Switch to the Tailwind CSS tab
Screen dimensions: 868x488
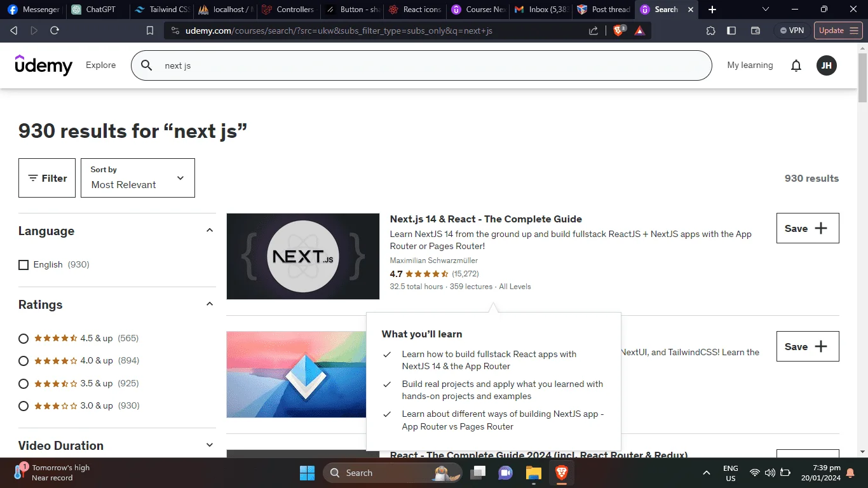pos(160,10)
